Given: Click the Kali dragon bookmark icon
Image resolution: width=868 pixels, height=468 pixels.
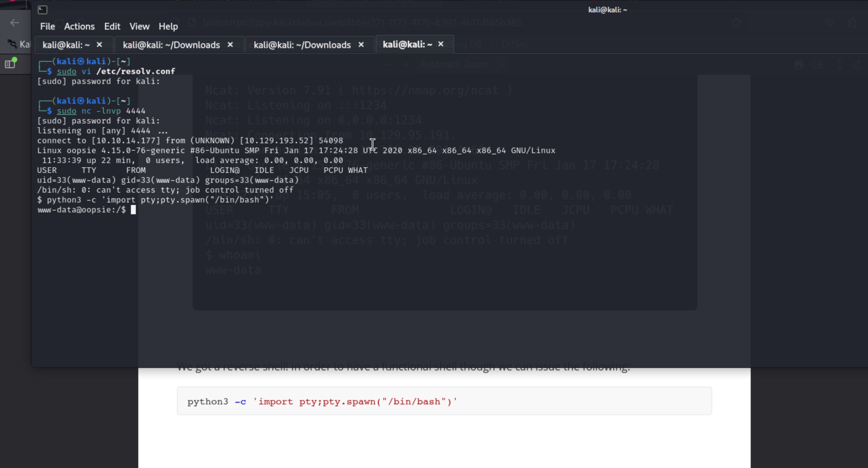Looking at the screenshot, I should point(12,44).
